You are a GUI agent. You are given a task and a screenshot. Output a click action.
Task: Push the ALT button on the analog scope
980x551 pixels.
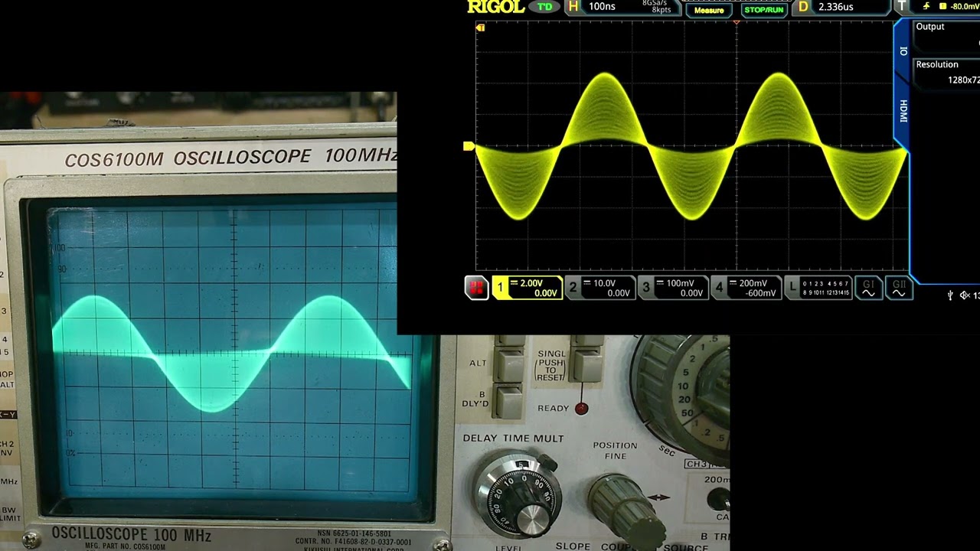[x=510, y=366]
